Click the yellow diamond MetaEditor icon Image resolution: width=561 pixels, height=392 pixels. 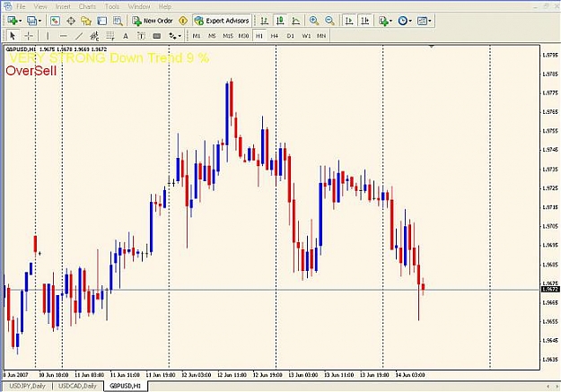click(x=183, y=21)
